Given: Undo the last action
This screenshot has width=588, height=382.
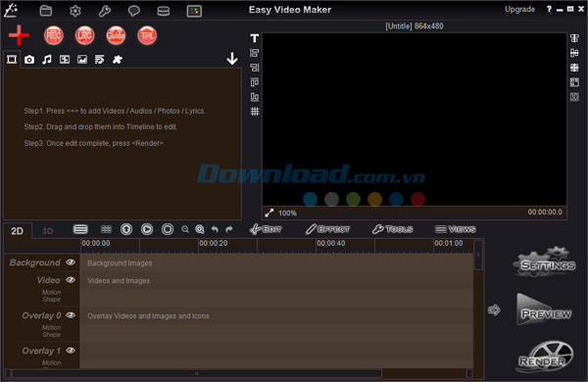Looking at the screenshot, I should 215,229.
